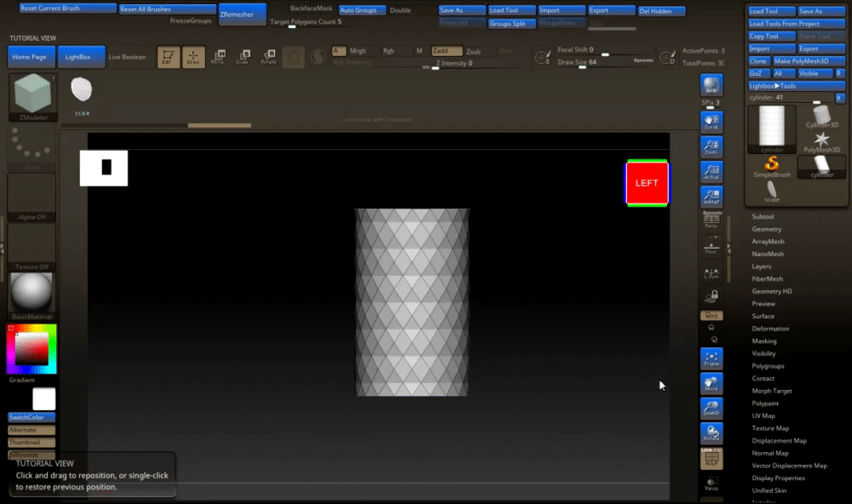The height and width of the screenshot is (504, 852).
Task: Toggle L.Sym local symmetry
Action: (x=711, y=274)
